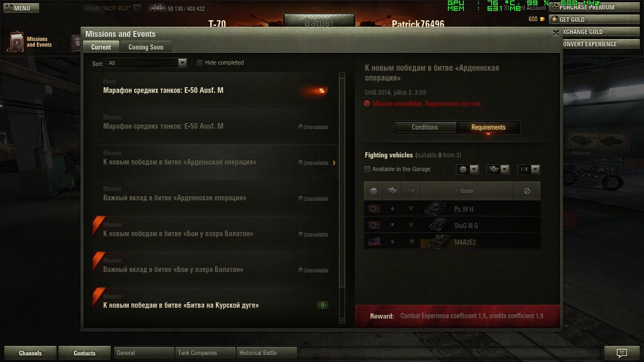644x362 pixels.
Task: Click the missions list scrollbar down arrow
Action: pyautogui.click(x=342, y=321)
